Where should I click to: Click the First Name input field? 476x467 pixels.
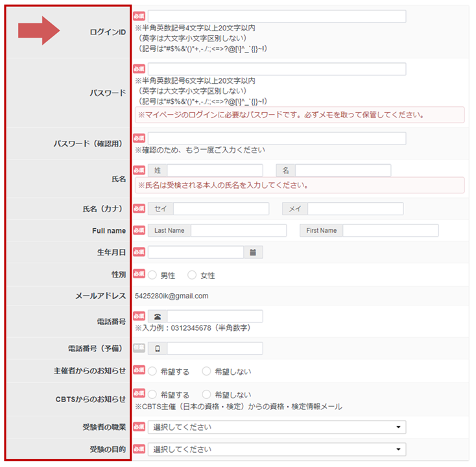tap(390, 231)
